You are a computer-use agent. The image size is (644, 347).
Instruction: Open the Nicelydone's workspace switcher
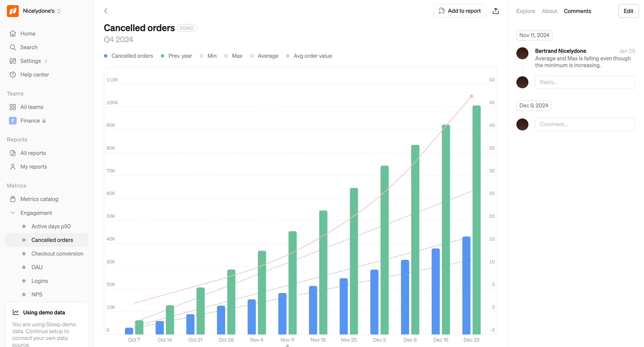(x=42, y=11)
